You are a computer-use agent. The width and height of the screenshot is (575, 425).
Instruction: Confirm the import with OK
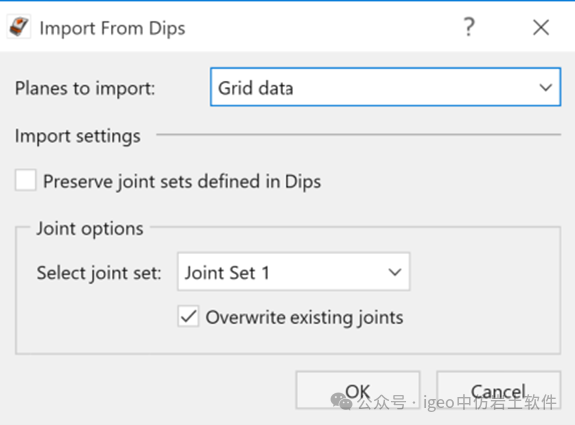(358, 390)
